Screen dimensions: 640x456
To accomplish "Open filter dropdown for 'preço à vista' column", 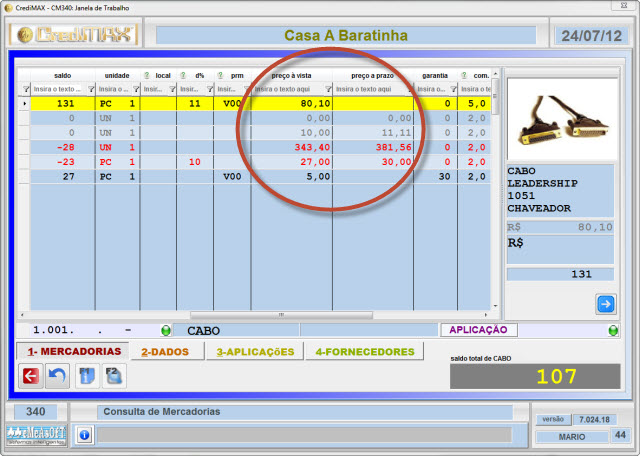I will coord(328,90).
